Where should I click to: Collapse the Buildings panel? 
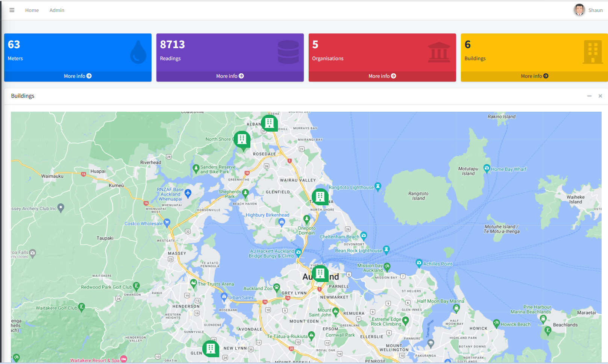coord(589,96)
